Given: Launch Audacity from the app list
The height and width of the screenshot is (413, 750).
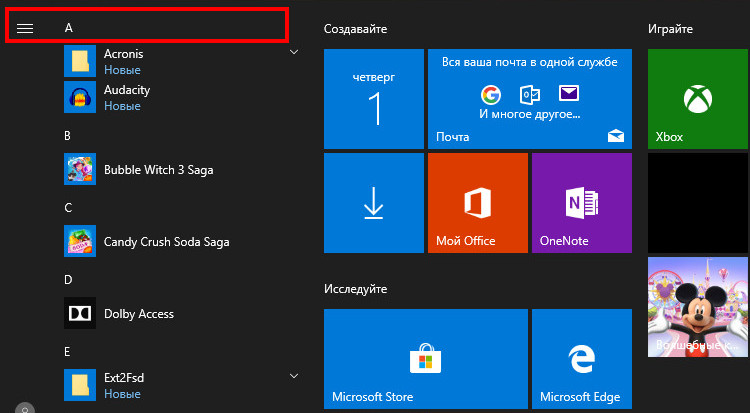Looking at the screenshot, I should 80,97.
